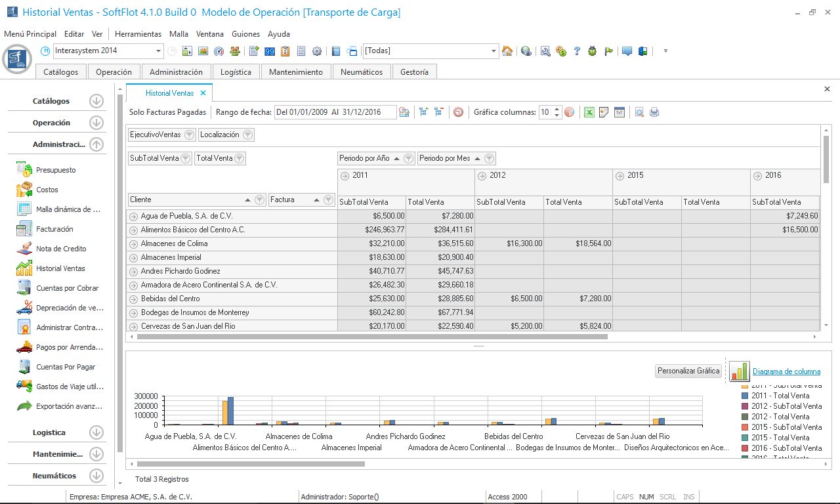Image resolution: width=840 pixels, height=504 pixels.
Task: Open the Herramientas menu
Action: 138,34
